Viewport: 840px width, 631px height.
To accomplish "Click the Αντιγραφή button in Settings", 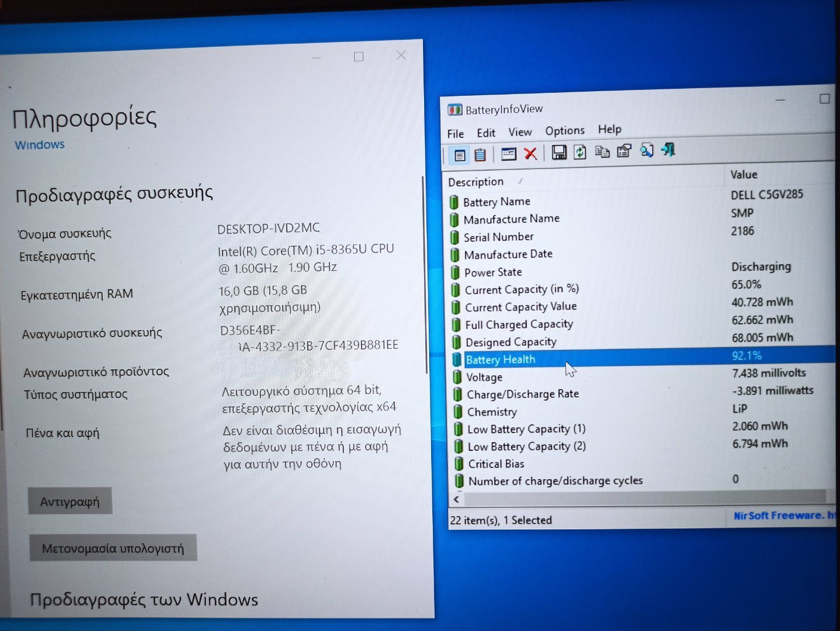I will (x=70, y=502).
